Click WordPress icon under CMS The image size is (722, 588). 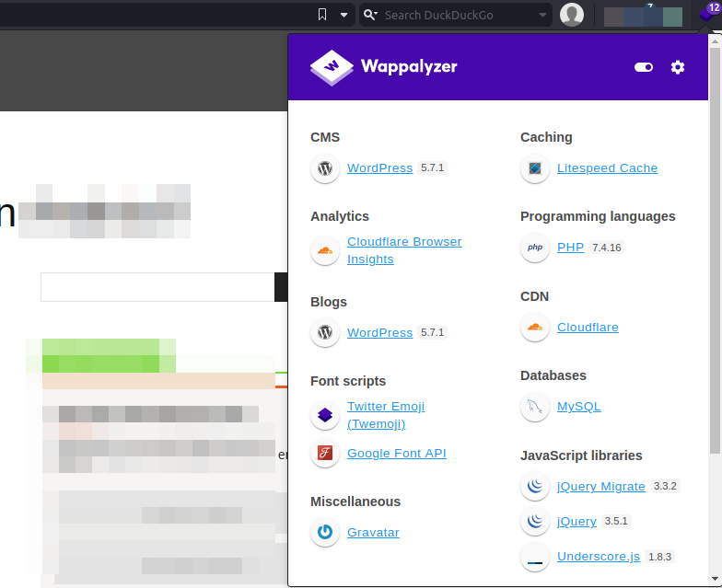325,168
